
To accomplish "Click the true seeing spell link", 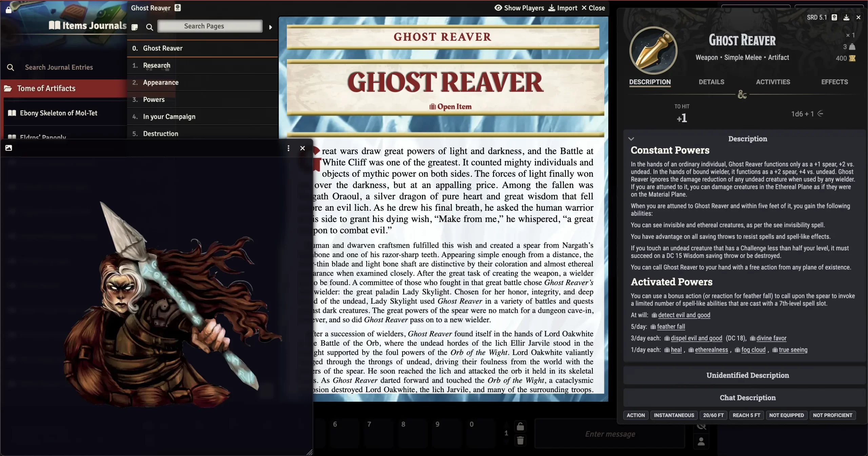I will click(x=793, y=350).
